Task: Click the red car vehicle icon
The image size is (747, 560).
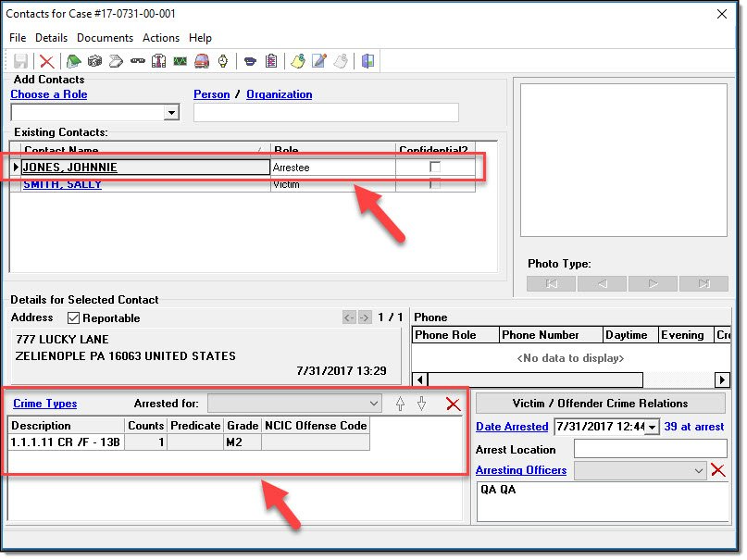Action: point(201,62)
